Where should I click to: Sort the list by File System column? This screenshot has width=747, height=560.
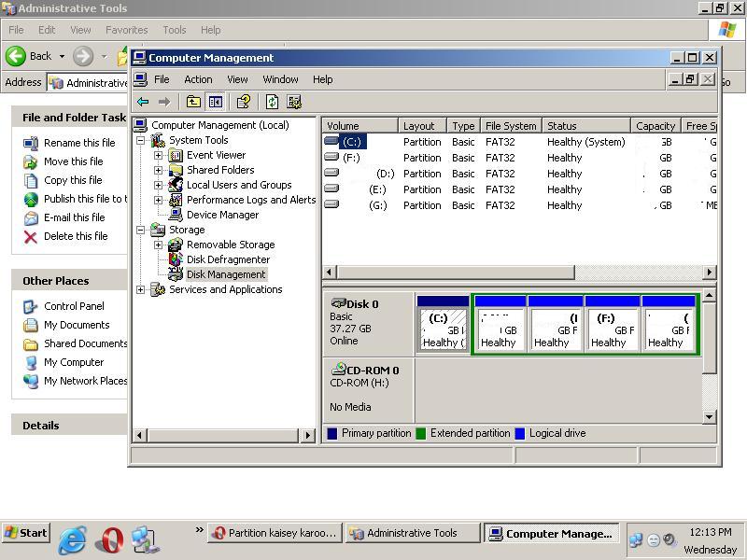coord(511,126)
